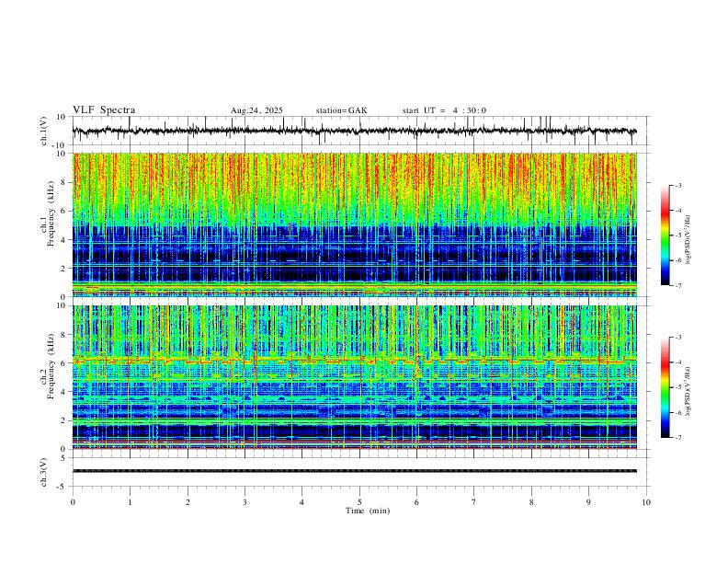
Task: Click the "-3" tick on lower colorbar
Action: point(678,338)
